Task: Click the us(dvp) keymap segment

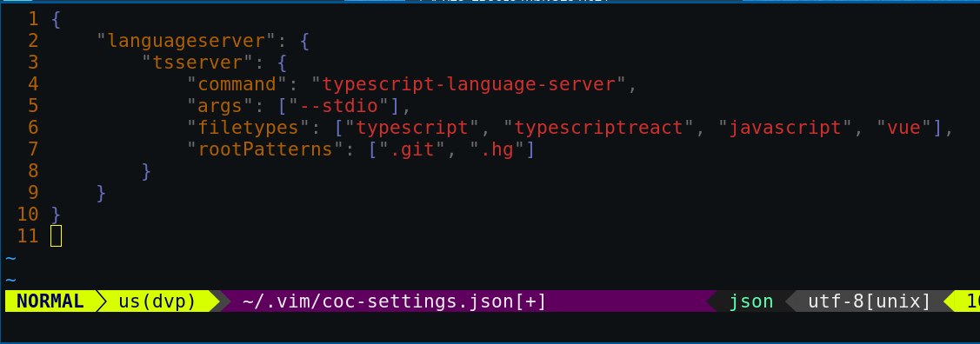Action: click(157, 301)
